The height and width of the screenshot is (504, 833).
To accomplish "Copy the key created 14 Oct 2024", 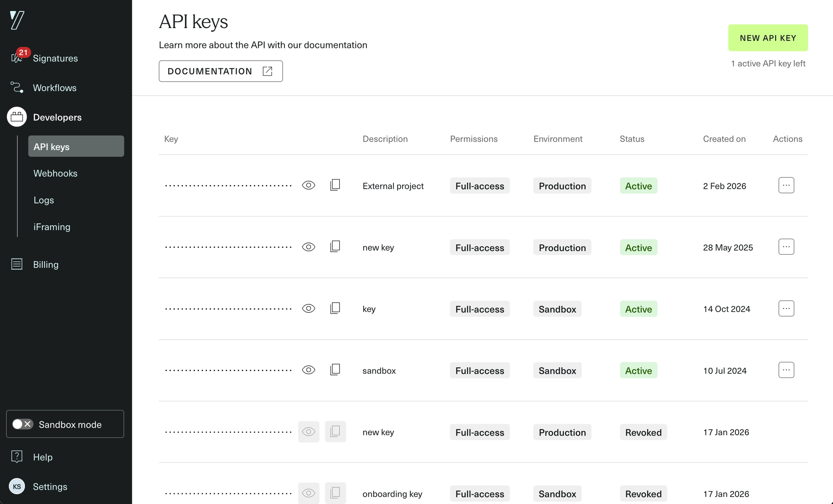I will point(335,309).
